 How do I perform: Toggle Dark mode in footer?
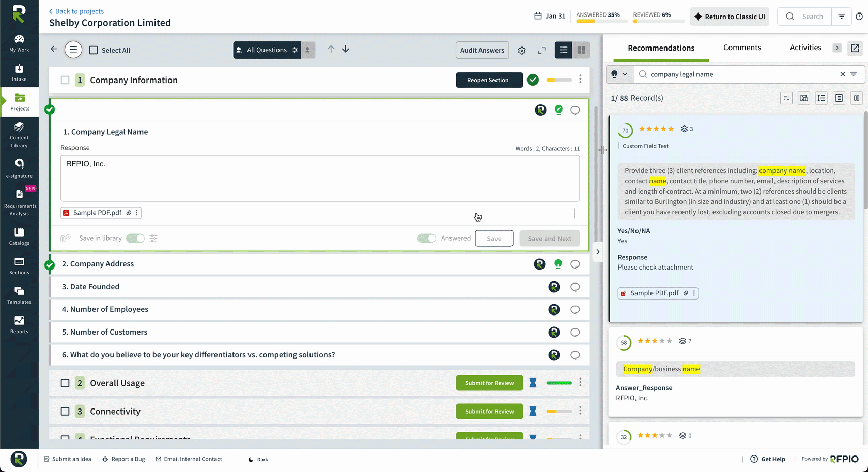[x=258, y=459]
